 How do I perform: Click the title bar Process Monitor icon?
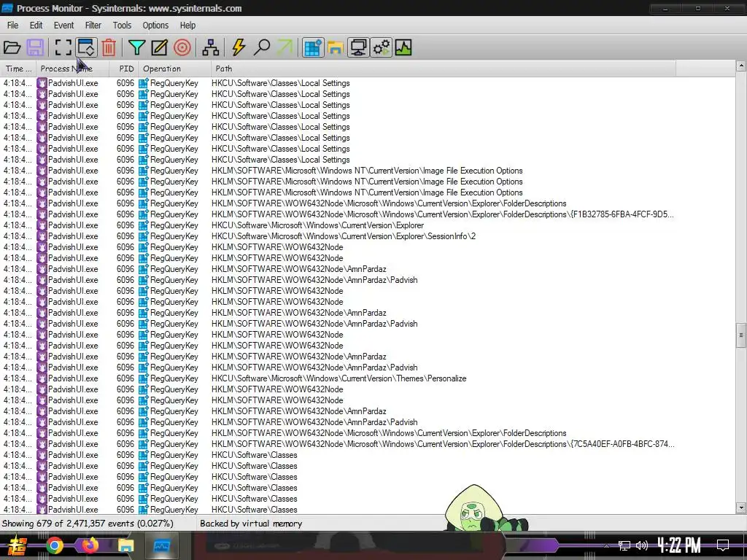7,8
